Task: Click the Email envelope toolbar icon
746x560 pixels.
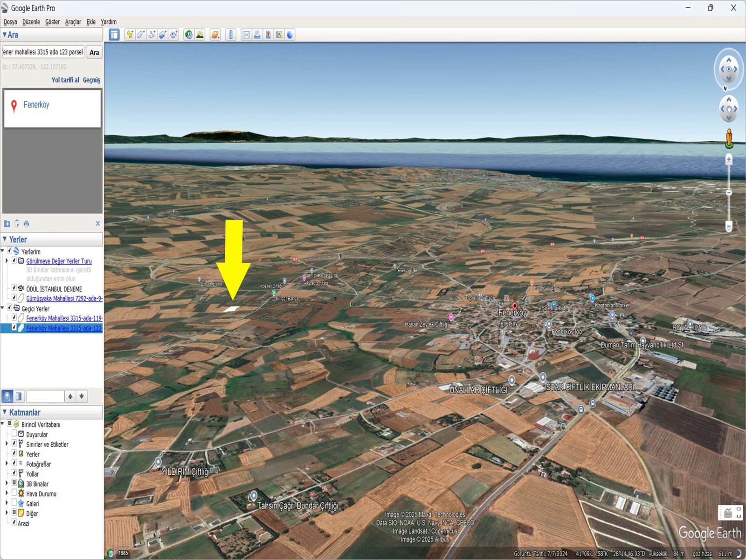Action: [246, 35]
